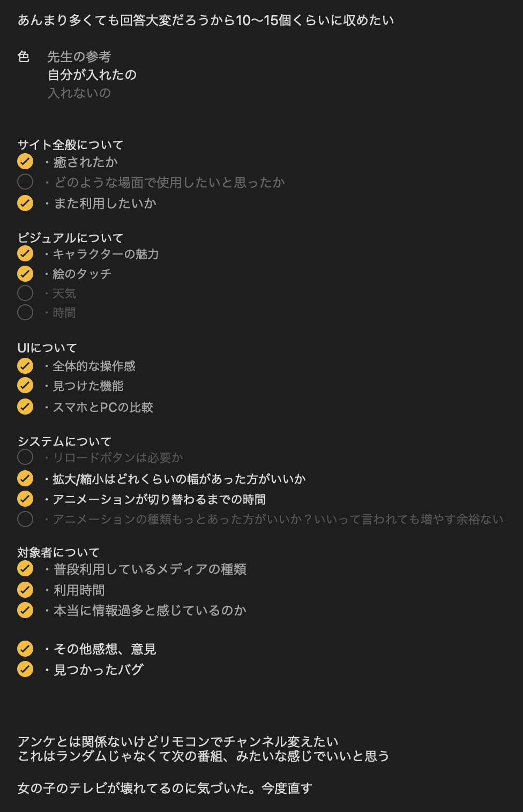Uncheck the 絵のタッチ item
The width and height of the screenshot is (523, 812).
[x=25, y=274]
